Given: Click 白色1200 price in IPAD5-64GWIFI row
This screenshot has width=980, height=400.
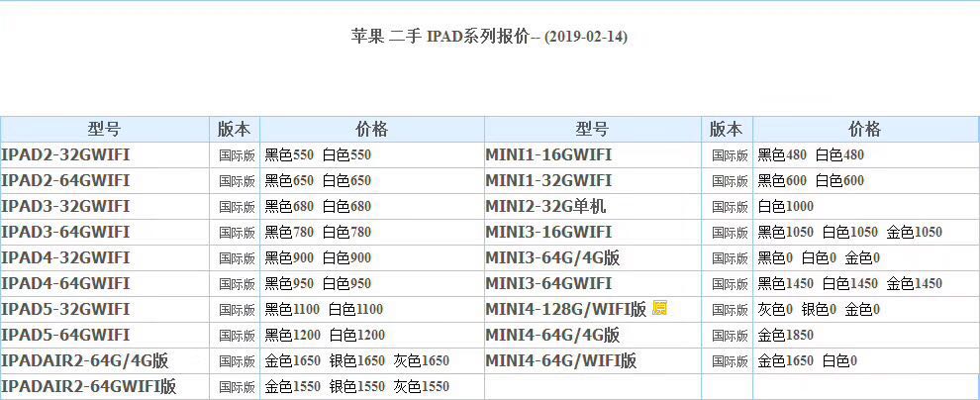Looking at the screenshot, I should (357, 335).
